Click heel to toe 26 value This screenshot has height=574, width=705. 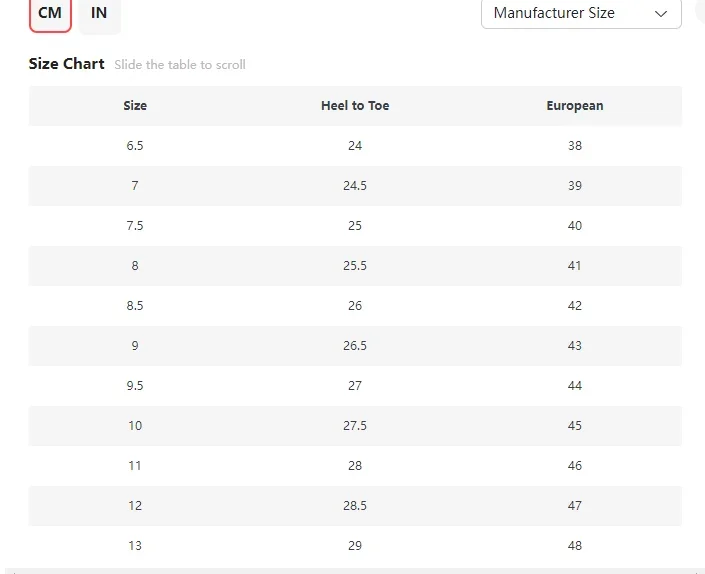pos(355,305)
